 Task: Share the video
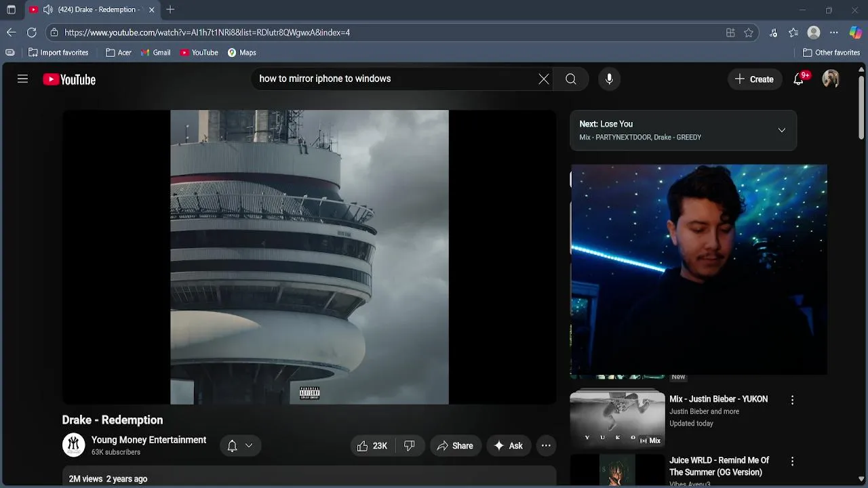455,445
